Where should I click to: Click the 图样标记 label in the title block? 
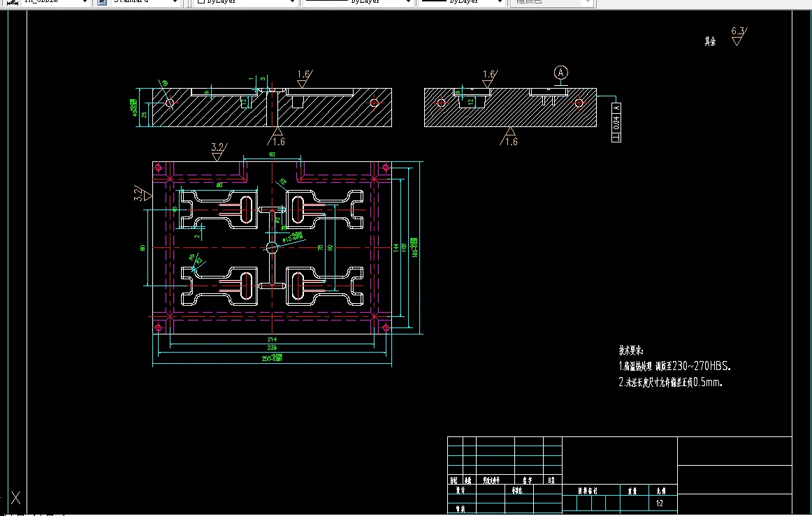coord(588,491)
